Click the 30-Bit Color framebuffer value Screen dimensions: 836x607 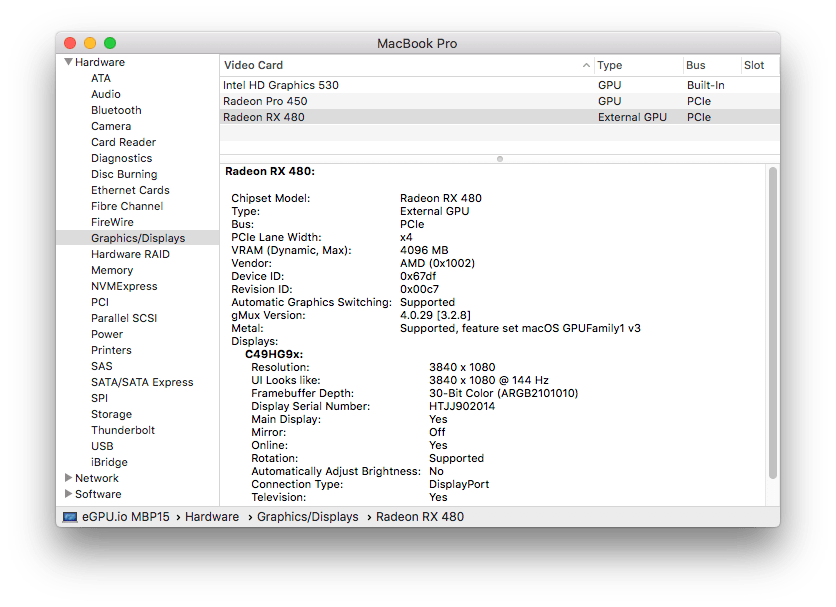(503, 393)
